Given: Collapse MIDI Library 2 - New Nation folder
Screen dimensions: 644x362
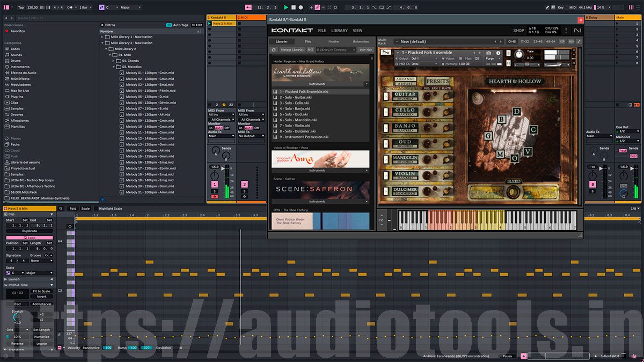Looking at the screenshot, I should point(102,43).
